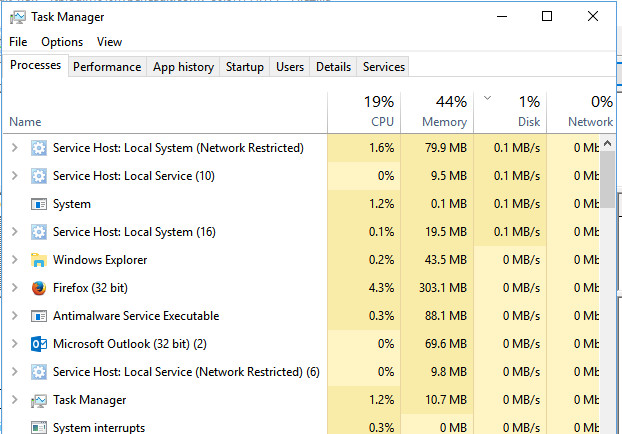The image size is (622, 434).
Task: Select the Processes tab
Action: point(35,65)
